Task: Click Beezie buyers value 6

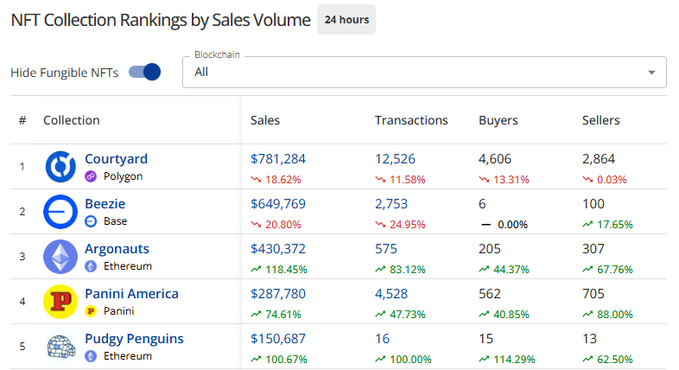Action: [482, 204]
